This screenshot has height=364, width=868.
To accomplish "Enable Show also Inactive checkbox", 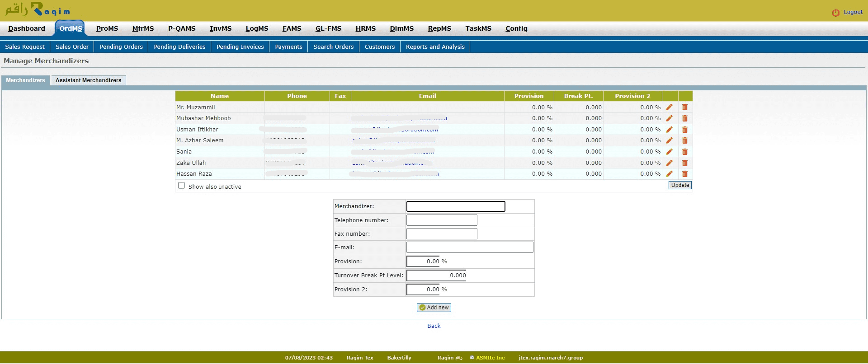I will pos(181,186).
